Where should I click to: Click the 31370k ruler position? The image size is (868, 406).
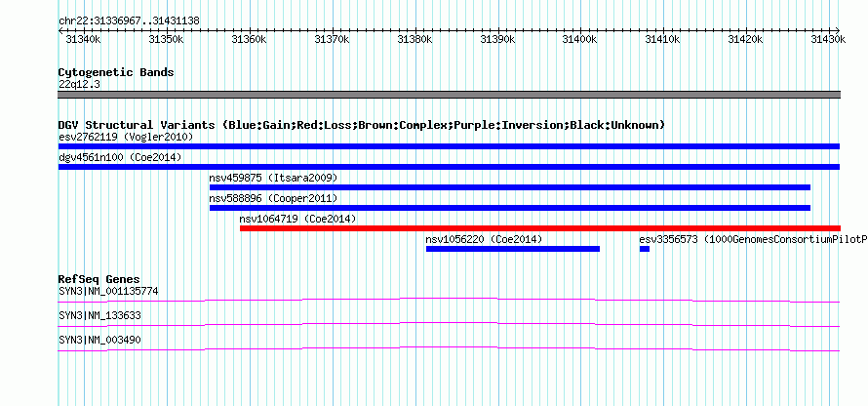coord(333,39)
